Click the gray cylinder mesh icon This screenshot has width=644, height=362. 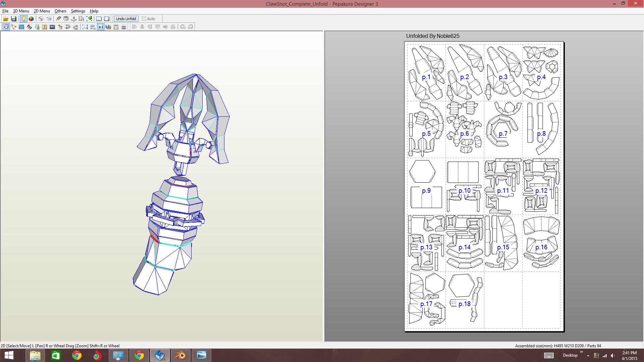[x=66, y=19]
